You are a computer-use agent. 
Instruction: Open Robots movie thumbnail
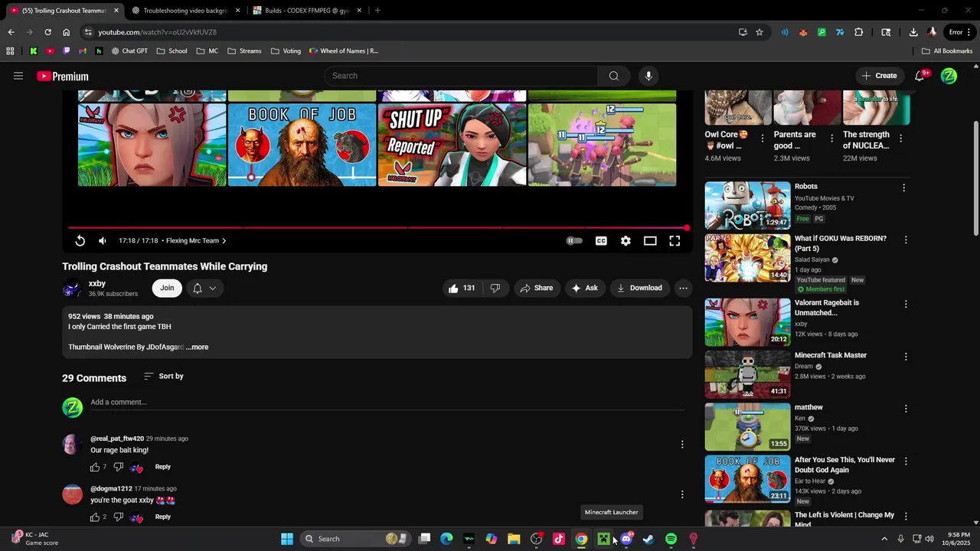[747, 205]
